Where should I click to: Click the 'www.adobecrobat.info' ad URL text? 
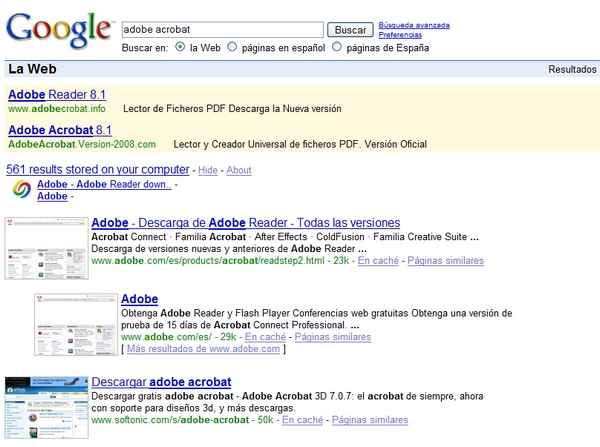[x=57, y=109]
